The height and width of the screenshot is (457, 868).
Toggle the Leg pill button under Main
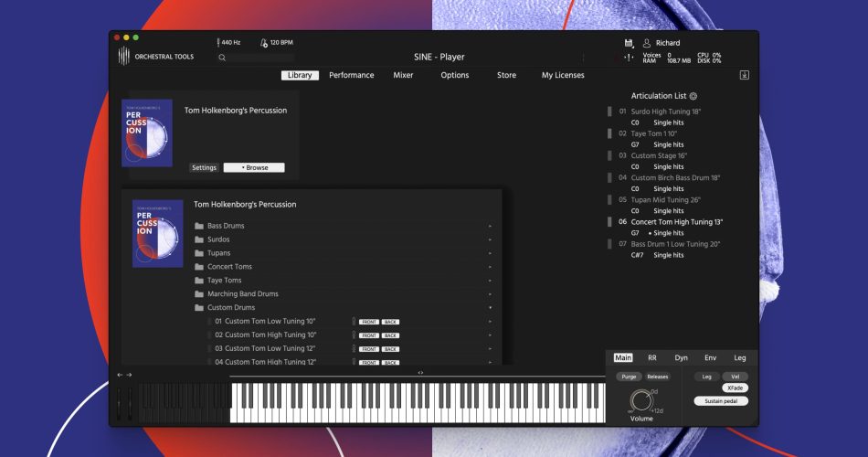707,377
